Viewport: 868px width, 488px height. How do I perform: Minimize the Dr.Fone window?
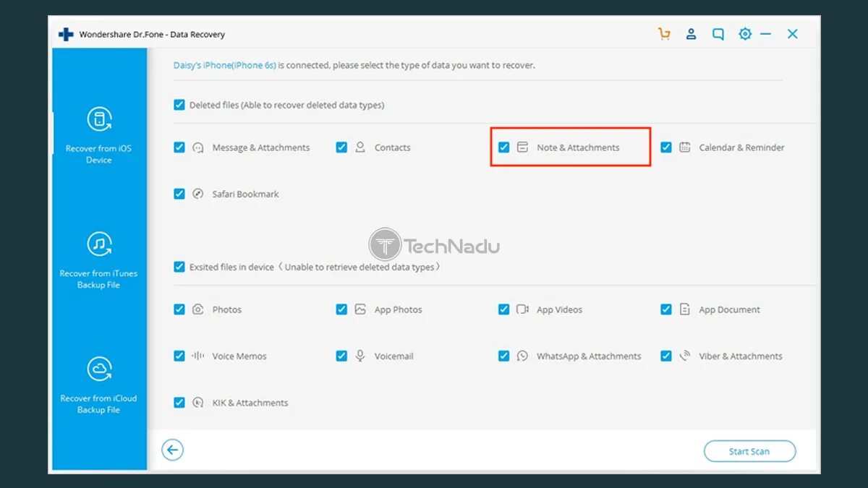tap(766, 34)
